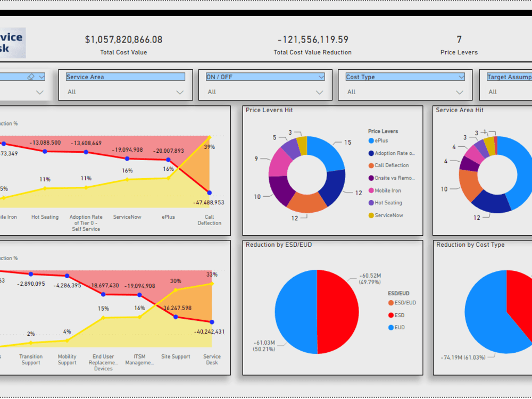Select the ePlus legend marker under Price Levers

[x=371, y=140]
